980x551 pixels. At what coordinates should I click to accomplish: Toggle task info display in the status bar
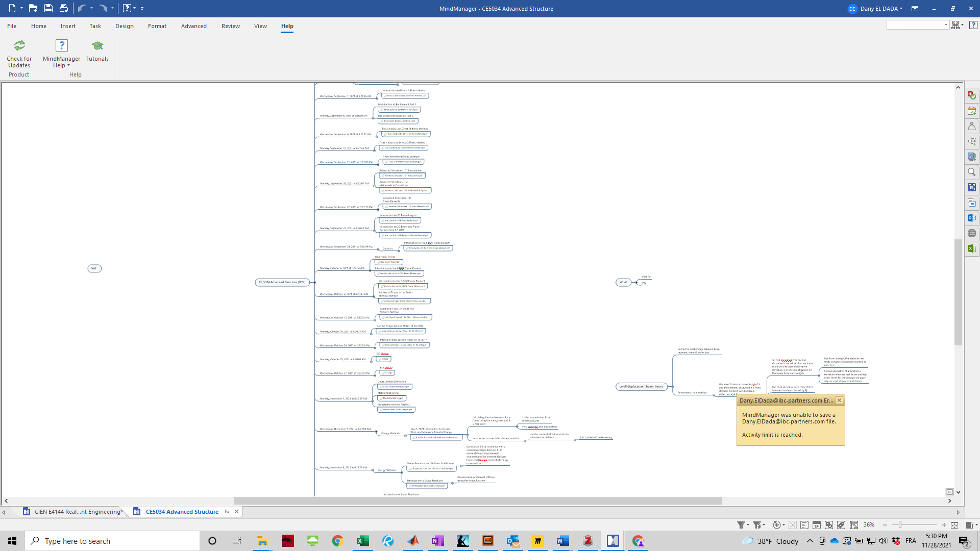tap(817, 525)
